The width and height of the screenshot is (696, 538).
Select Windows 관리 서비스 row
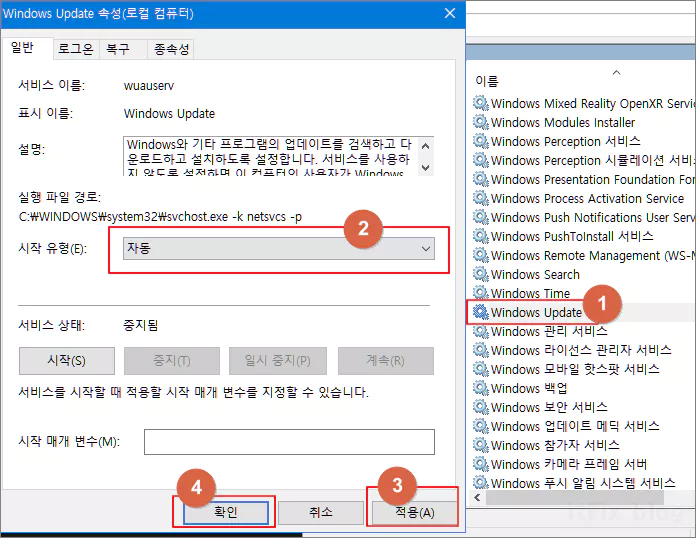549,331
